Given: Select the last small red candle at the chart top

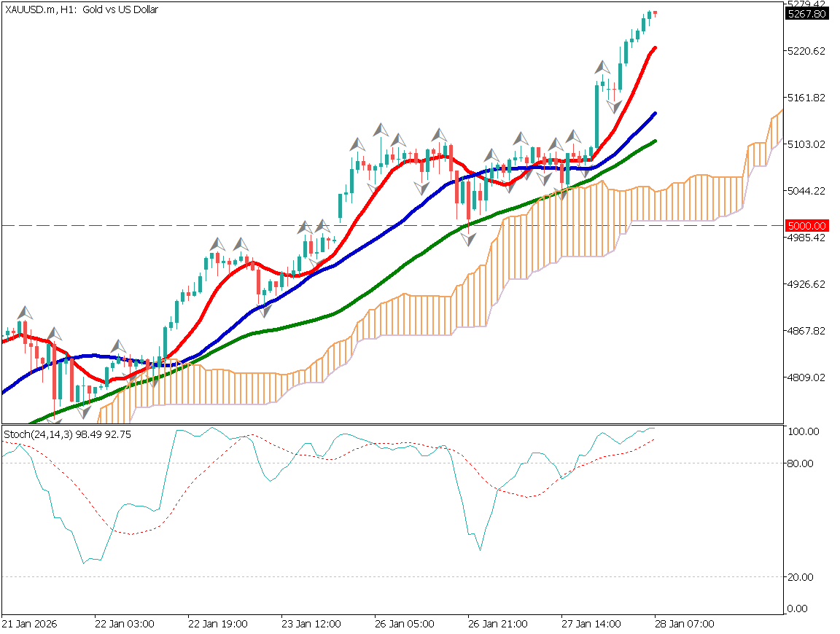Looking at the screenshot, I should click(x=655, y=12).
